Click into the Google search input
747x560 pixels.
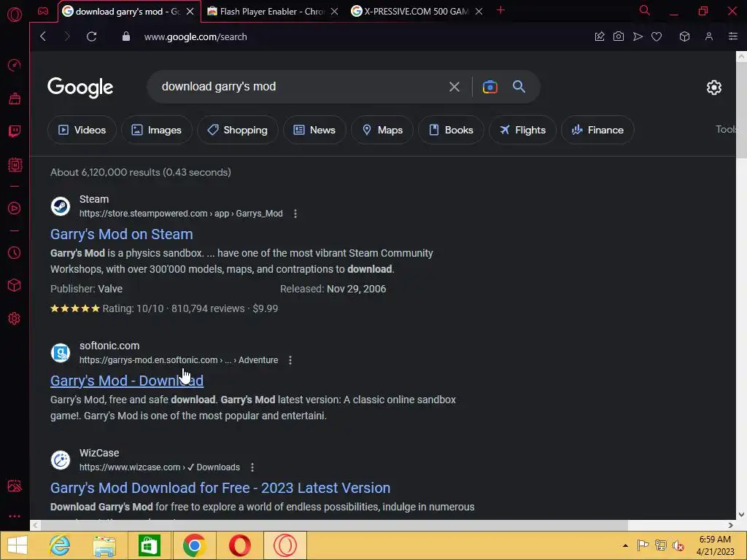(300, 87)
